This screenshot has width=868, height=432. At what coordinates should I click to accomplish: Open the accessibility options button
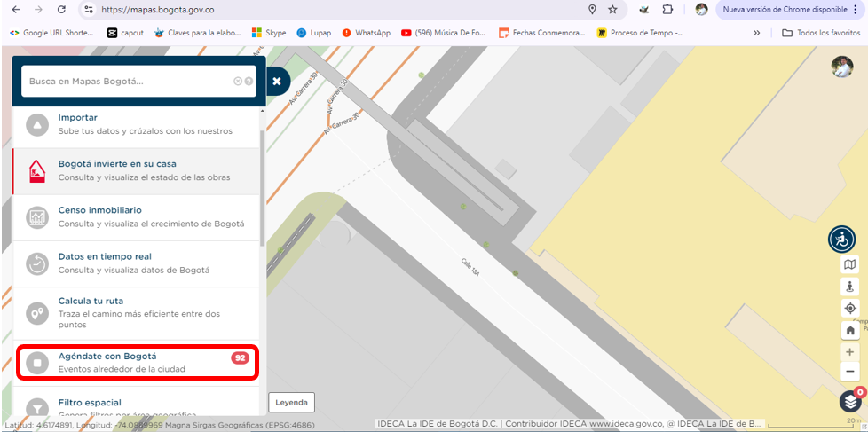tap(841, 239)
